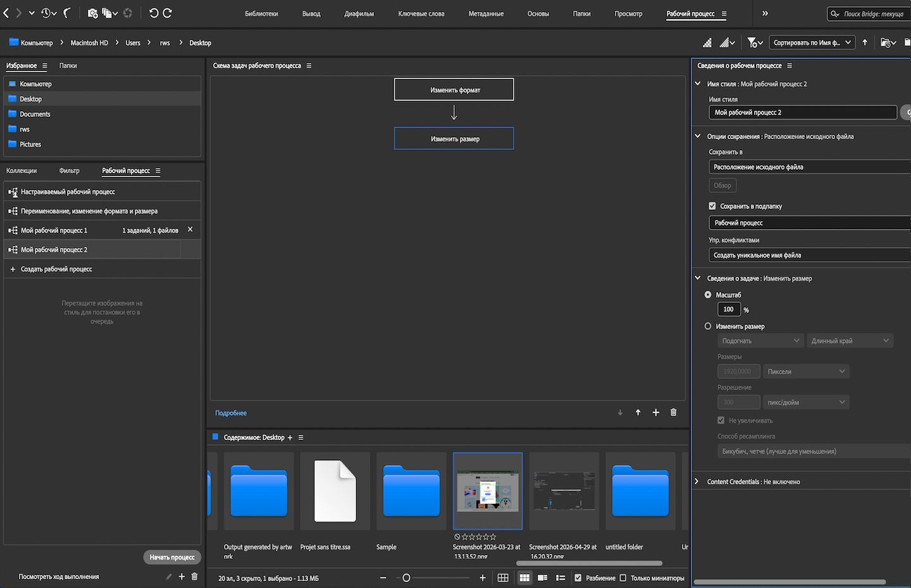Collapse the Имя стиля section
This screenshot has width=911, height=588.
click(698, 83)
